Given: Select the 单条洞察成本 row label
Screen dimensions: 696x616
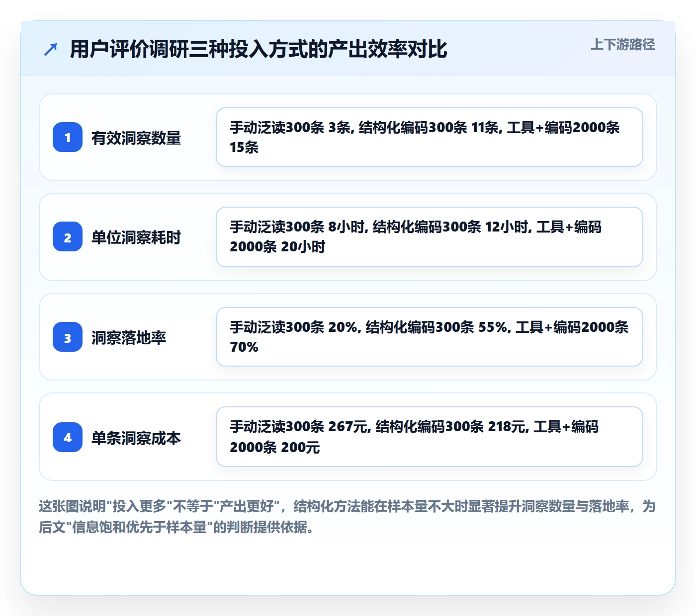Looking at the screenshot, I should click(x=136, y=438).
